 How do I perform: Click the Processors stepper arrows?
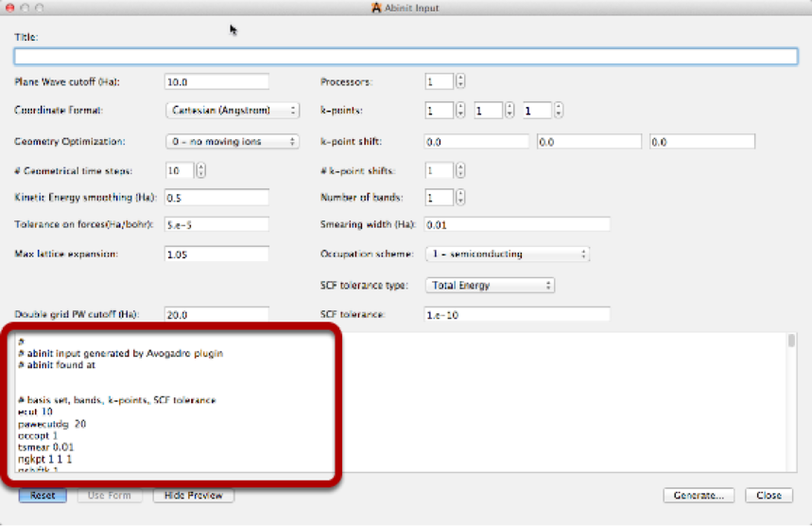tap(460, 82)
